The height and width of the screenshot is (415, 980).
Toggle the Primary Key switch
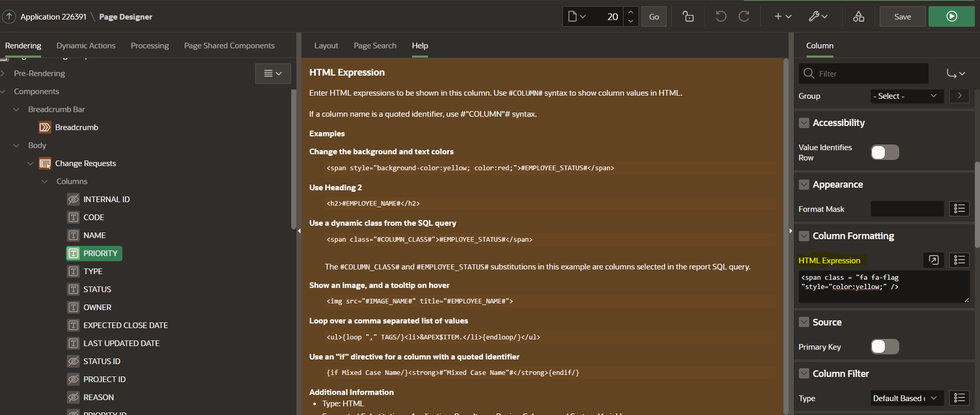885,347
